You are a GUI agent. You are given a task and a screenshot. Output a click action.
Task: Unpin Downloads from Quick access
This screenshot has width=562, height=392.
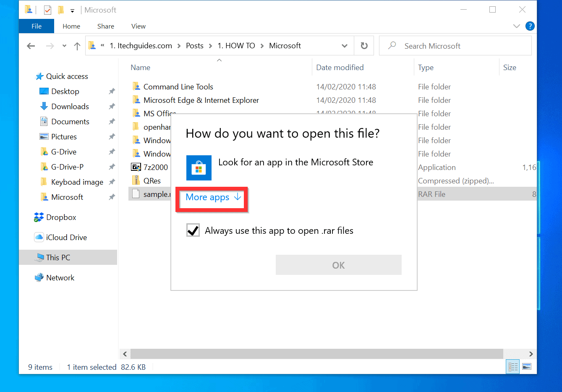click(x=112, y=106)
